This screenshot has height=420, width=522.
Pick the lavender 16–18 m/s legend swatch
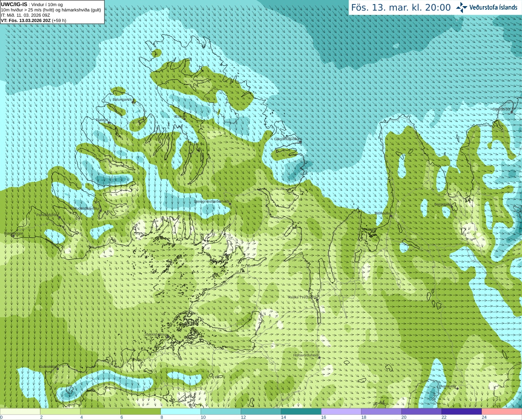click(341, 411)
